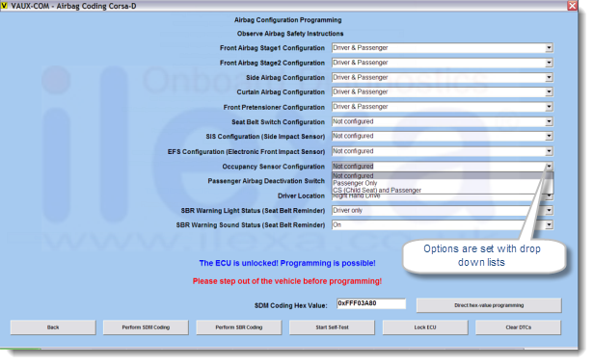Open SBR Warning Light Status dropdown
Screen dimensions: 593x364
click(549, 210)
